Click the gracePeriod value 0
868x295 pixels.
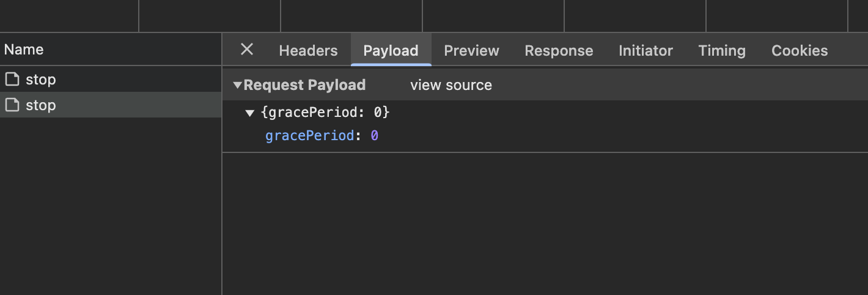pos(375,136)
